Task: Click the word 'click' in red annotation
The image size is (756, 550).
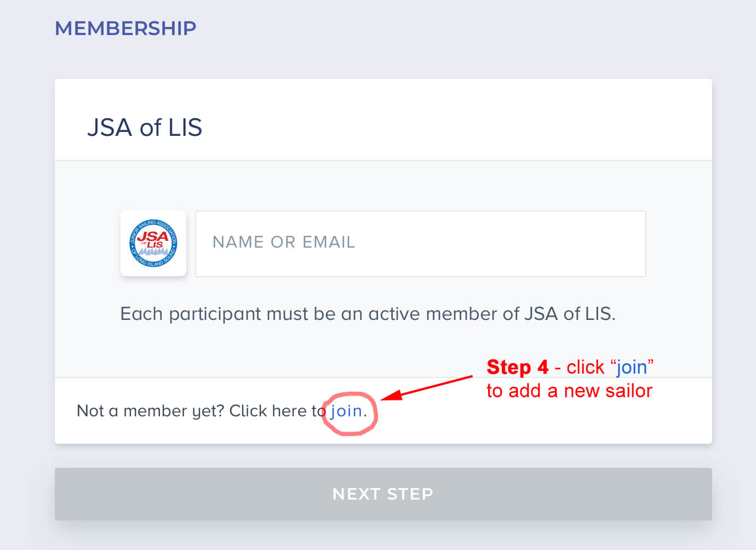Action: (x=585, y=367)
